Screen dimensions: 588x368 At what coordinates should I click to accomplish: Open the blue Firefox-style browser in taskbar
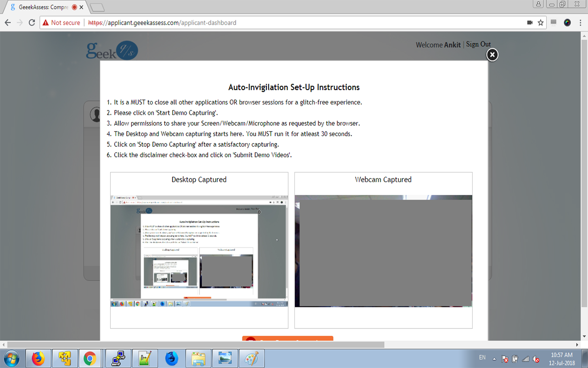tap(172, 358)
